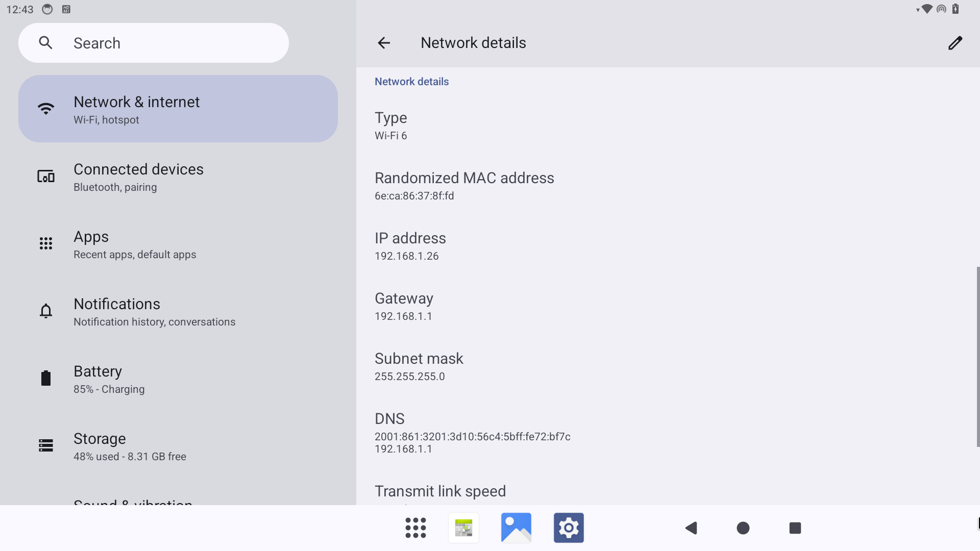Launch the Calendar app from the dock
The width and height of the screenshot is (980, 551).
coord(463,528)
